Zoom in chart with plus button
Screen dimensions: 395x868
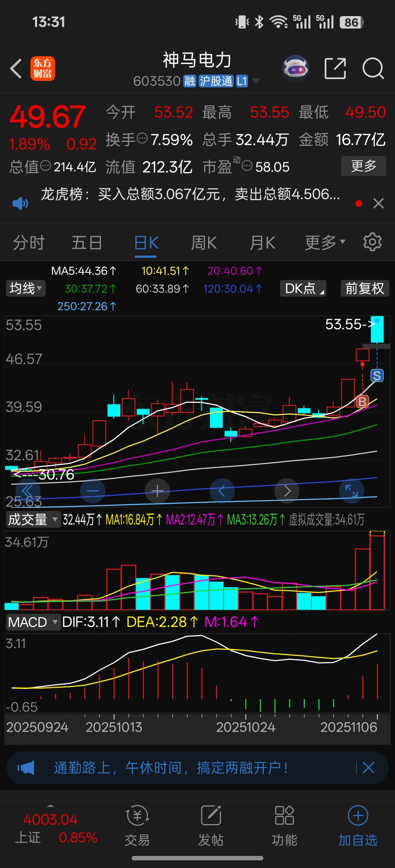coord(157,491)
